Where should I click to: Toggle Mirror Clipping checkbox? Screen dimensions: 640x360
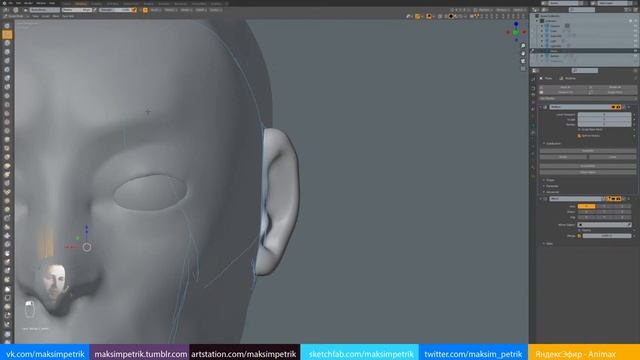tap(579, 230)
